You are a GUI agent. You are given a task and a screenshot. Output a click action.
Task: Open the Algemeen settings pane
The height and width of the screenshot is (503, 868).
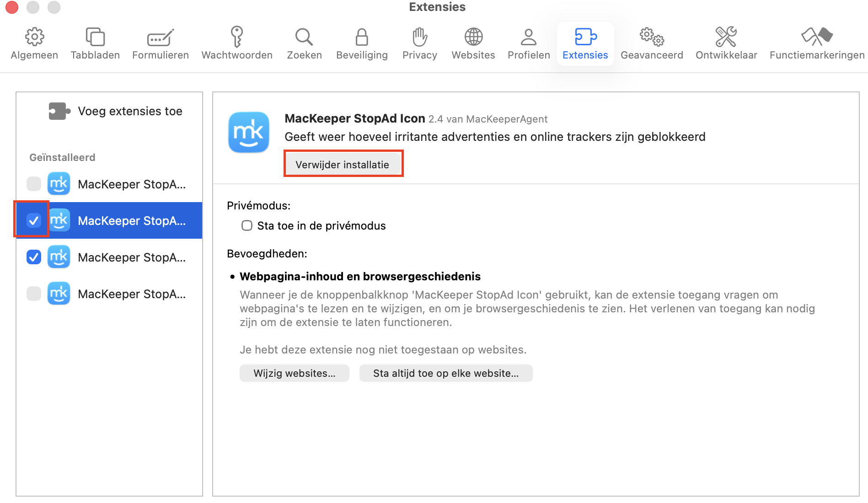[34, 43]
